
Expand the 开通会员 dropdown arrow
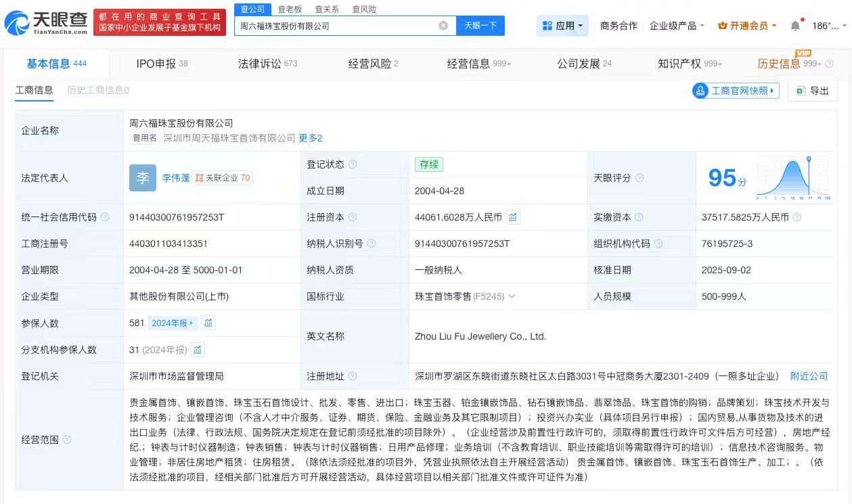pos(774,26)
